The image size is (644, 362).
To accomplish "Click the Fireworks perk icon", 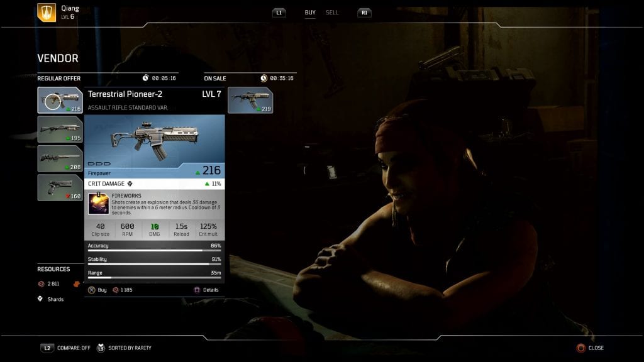I will pos(99,204).
